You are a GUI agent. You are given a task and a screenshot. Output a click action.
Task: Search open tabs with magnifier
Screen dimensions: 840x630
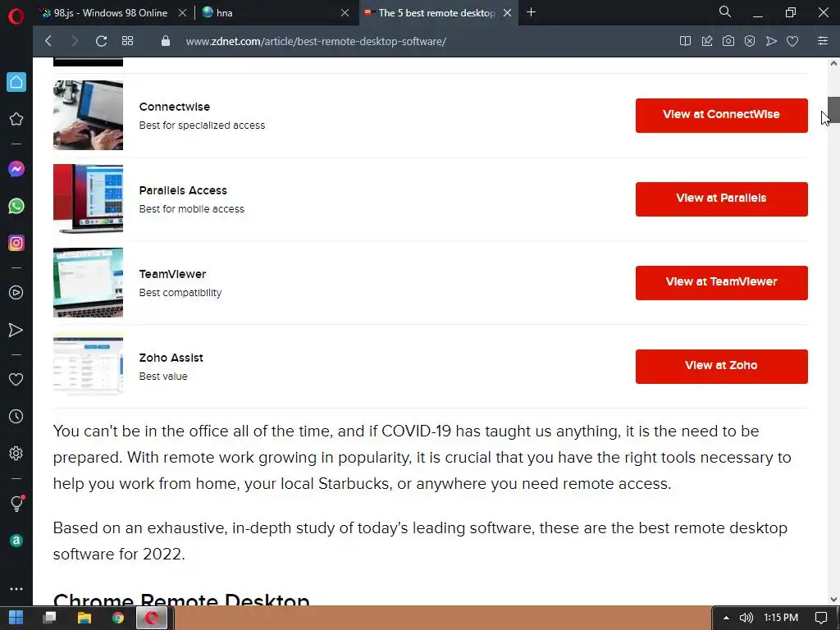click(x=725, y=11)
